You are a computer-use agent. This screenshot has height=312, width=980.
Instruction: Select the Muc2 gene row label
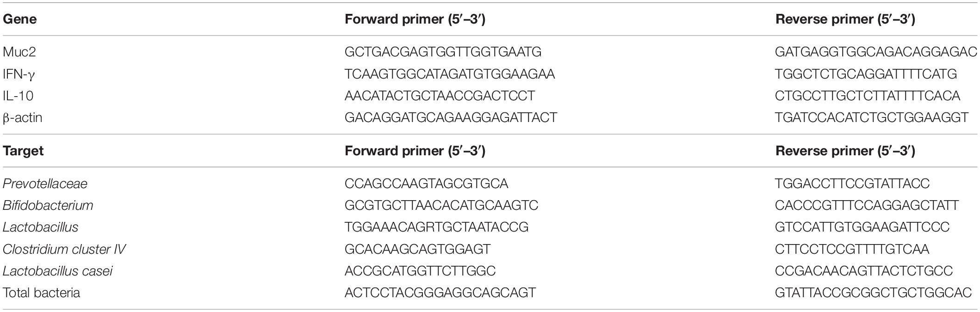pos(19,52)
